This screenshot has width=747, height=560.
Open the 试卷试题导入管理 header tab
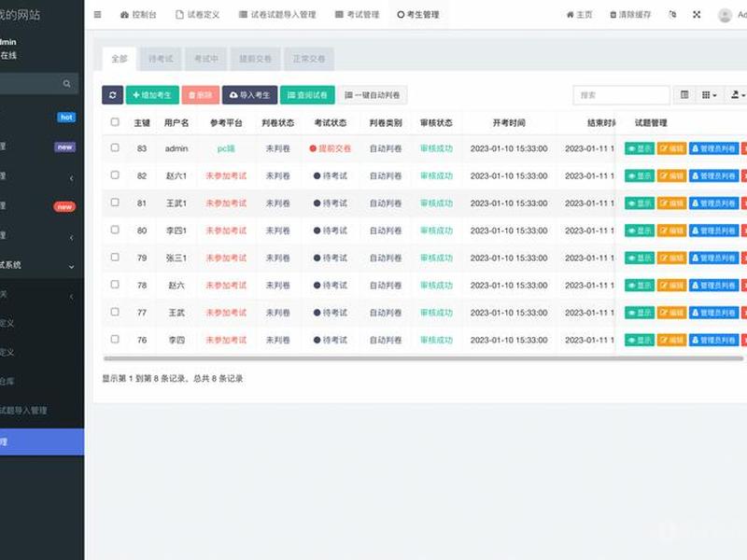(277, 15)
